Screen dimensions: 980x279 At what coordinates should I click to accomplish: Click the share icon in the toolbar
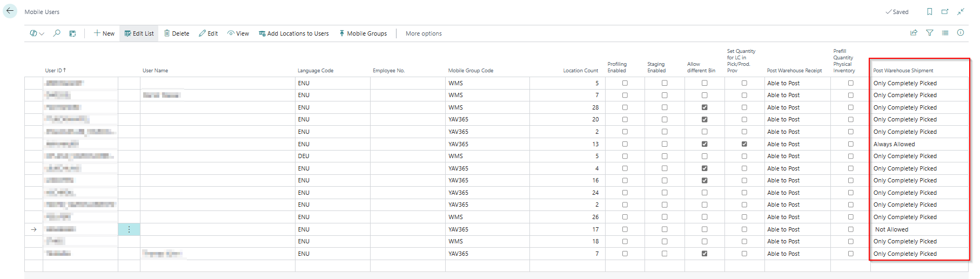coord(914,33)
